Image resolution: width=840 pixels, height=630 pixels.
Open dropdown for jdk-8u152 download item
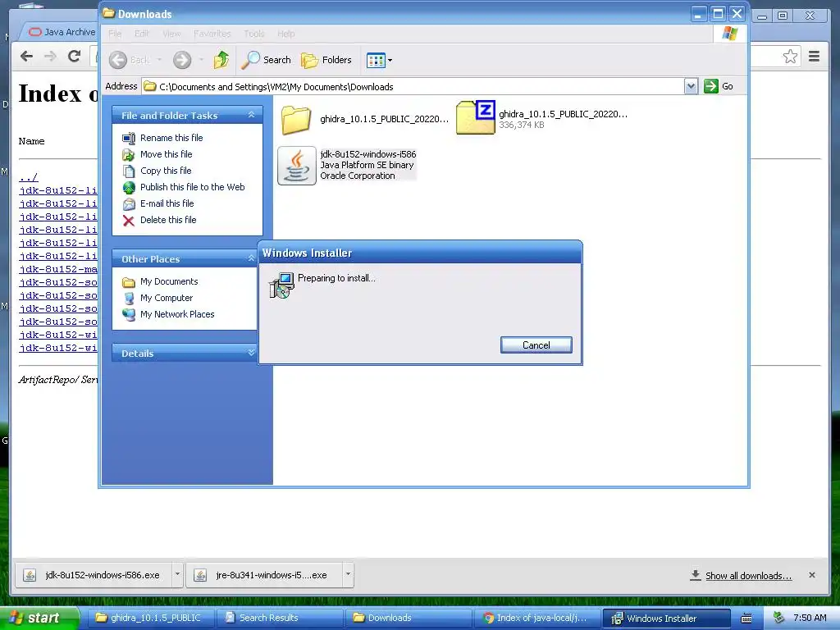click(x=177, y=575)
